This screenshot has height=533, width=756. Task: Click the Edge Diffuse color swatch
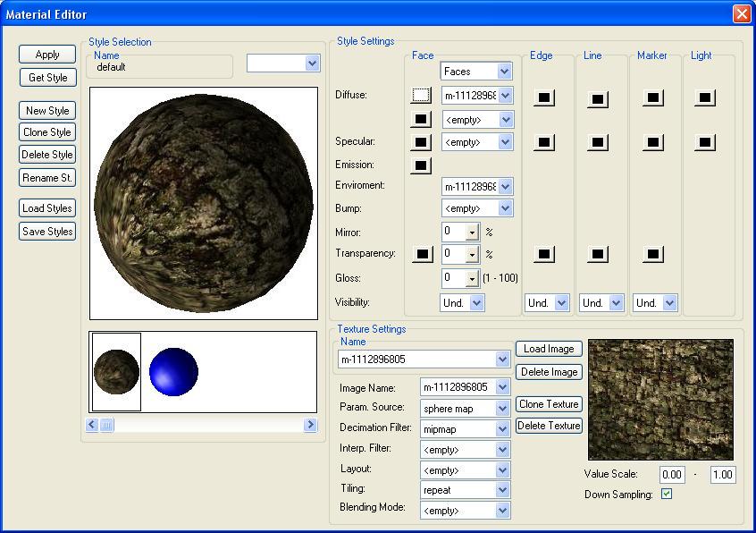(x=543, y=97)
